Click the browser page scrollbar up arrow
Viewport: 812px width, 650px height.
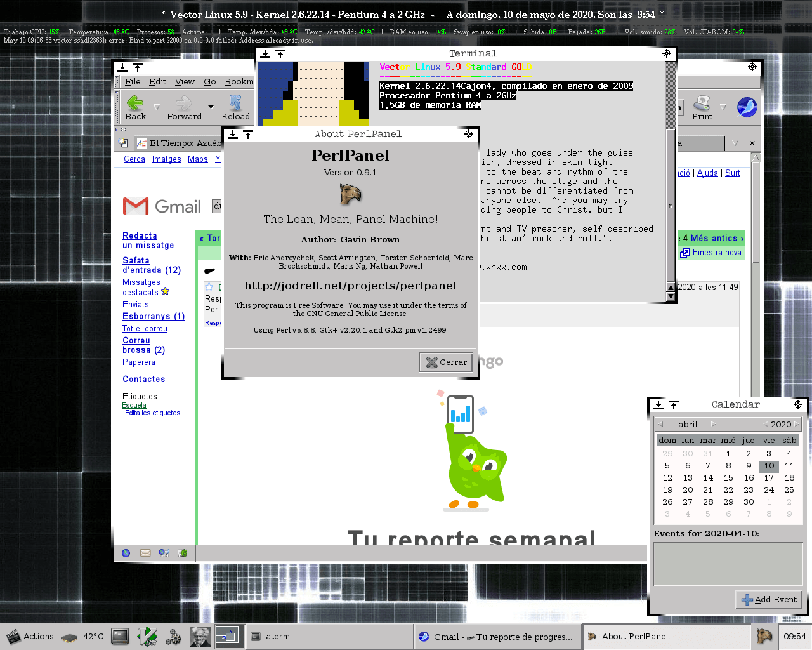pos(755,157)
